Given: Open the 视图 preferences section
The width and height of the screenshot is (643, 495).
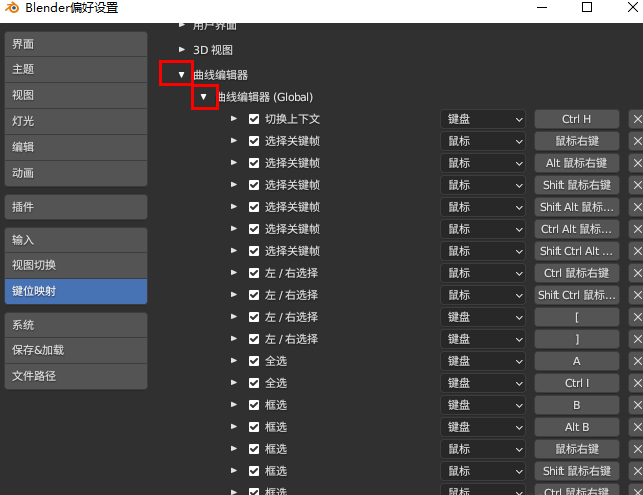Looking at the screenshot, I should 76,95.
